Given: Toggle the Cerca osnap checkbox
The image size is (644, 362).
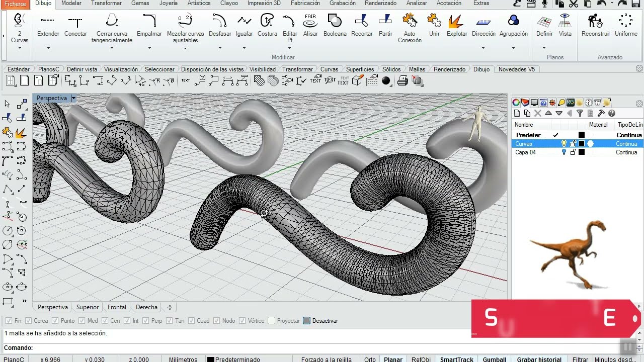Looking at the screenshot, I should (x=28, y=321).
